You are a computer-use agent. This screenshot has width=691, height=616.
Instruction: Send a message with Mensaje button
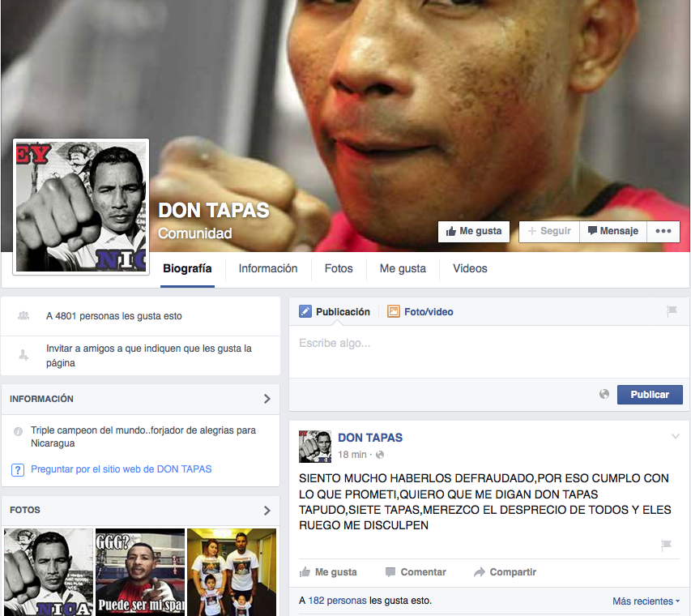tap(613, 232)
